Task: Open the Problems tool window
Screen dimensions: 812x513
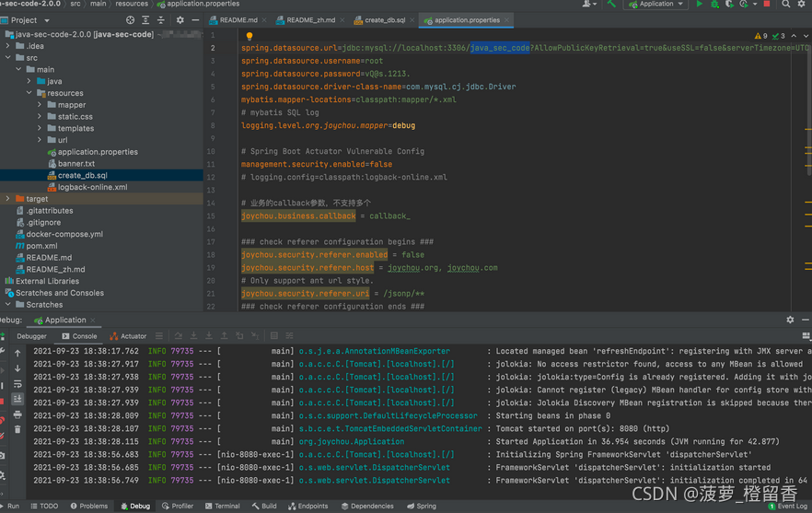Action: coord(89,506)
